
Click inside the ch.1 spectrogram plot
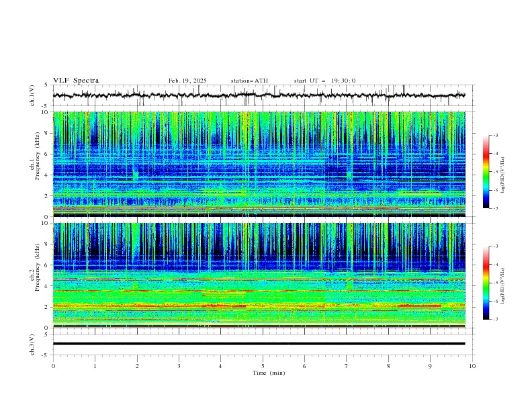259,164
